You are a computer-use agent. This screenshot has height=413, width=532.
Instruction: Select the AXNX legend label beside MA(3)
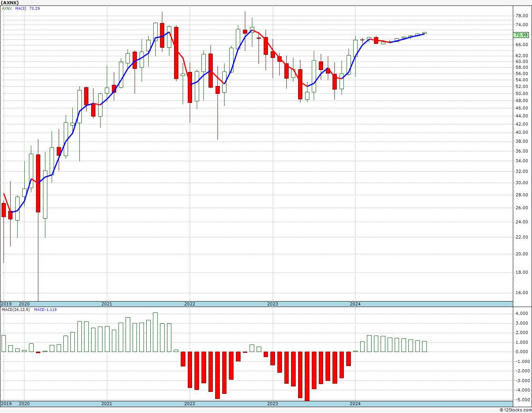pyautogui.click(x=7, y=8)
